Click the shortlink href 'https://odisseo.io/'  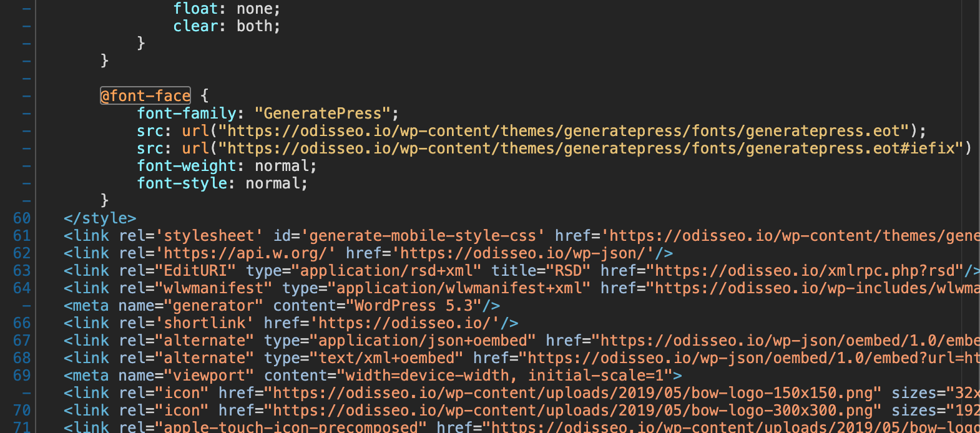click(x=404, y=323)
